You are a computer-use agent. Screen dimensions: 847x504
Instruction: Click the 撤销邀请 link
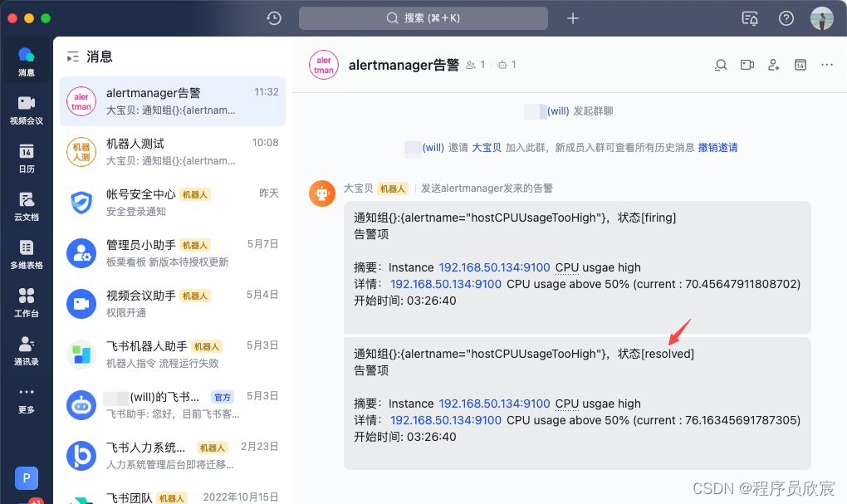717,148
